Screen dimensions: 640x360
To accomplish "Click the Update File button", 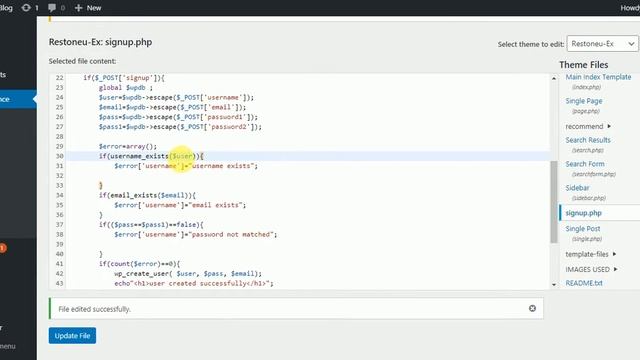I will [x=72, y=336].
